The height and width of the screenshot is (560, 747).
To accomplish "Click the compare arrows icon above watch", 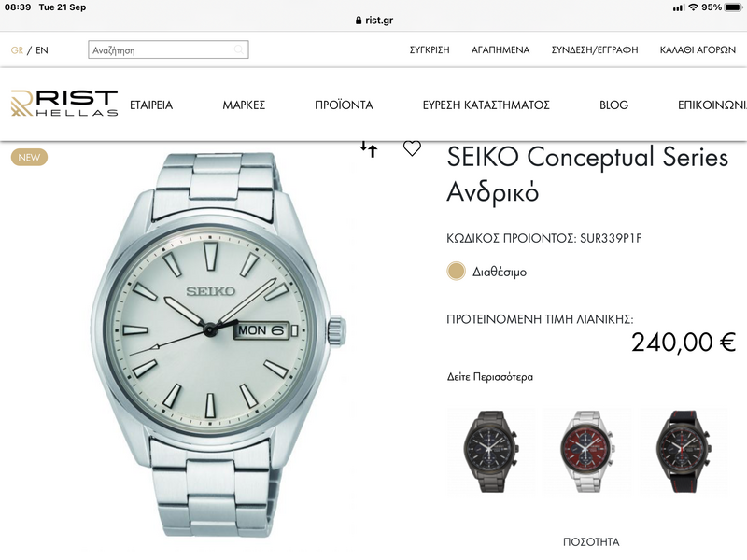I will (x=368, y=149).
